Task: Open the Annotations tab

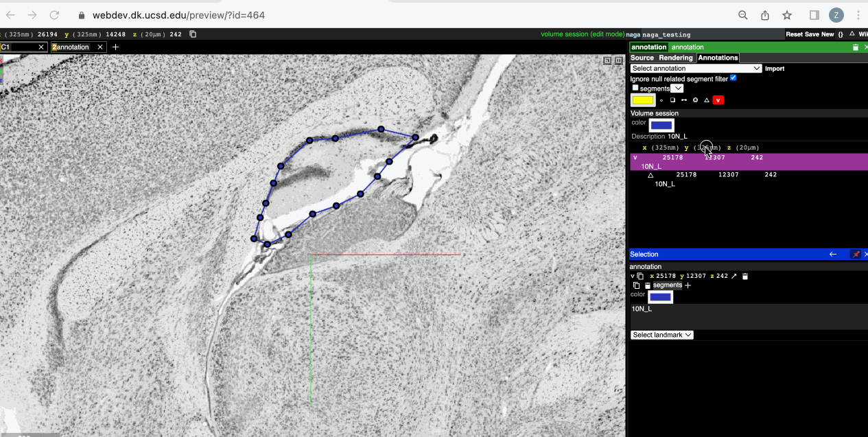Action: pos(718,58)
